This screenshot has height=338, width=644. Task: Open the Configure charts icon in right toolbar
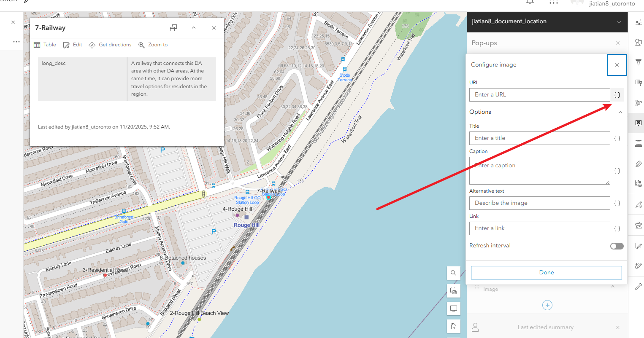[639, 184]
